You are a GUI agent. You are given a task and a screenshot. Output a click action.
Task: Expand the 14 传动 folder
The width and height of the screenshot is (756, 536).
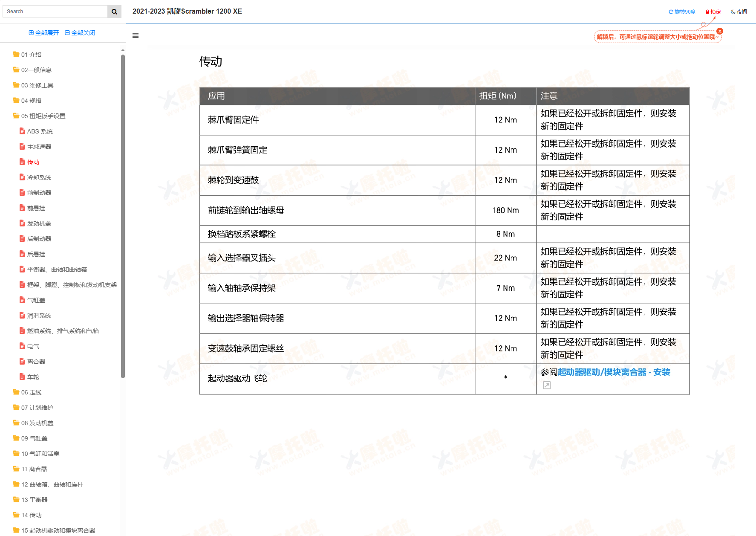pos(27,515)
